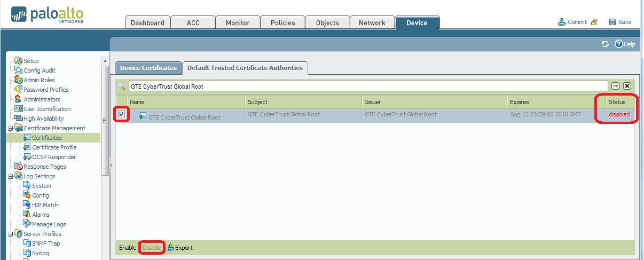Open Syslog server profile
Viewport: 644px width, 260px height.
41,253
